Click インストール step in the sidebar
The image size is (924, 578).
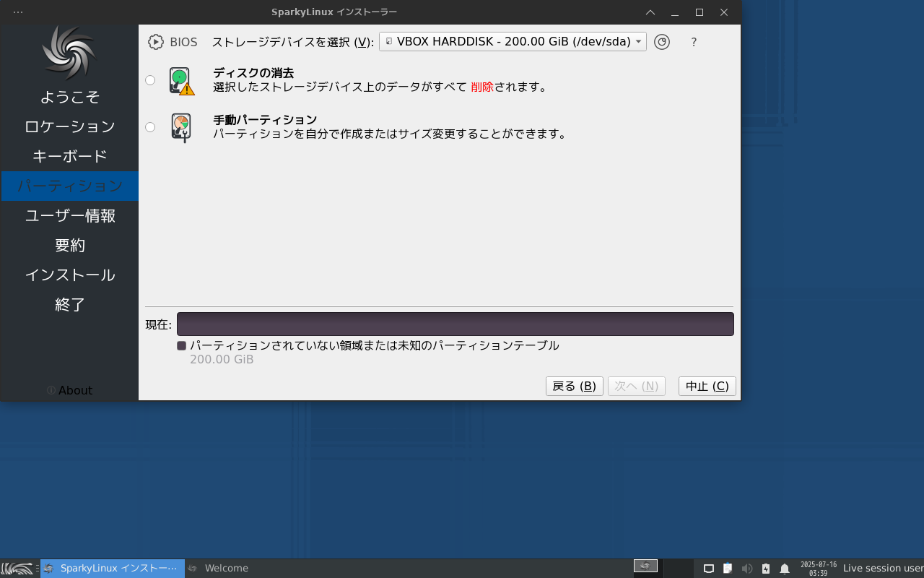[69, 275]
